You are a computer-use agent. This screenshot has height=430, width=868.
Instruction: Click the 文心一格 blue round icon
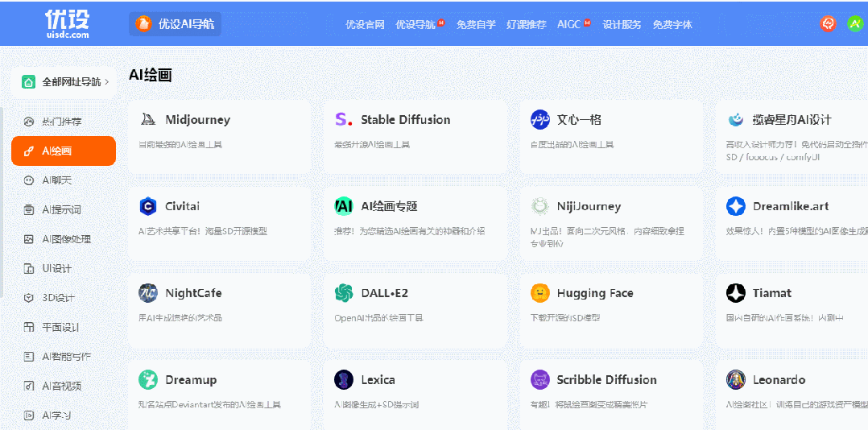click(x=539, y=119)
